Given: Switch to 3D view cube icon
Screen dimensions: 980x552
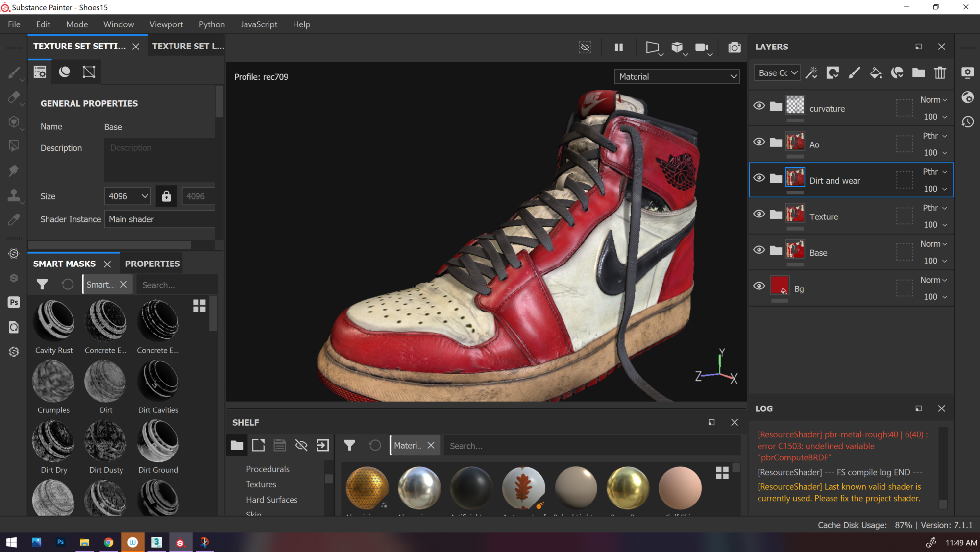Looking at the screenshot, I should pos(677,48).
